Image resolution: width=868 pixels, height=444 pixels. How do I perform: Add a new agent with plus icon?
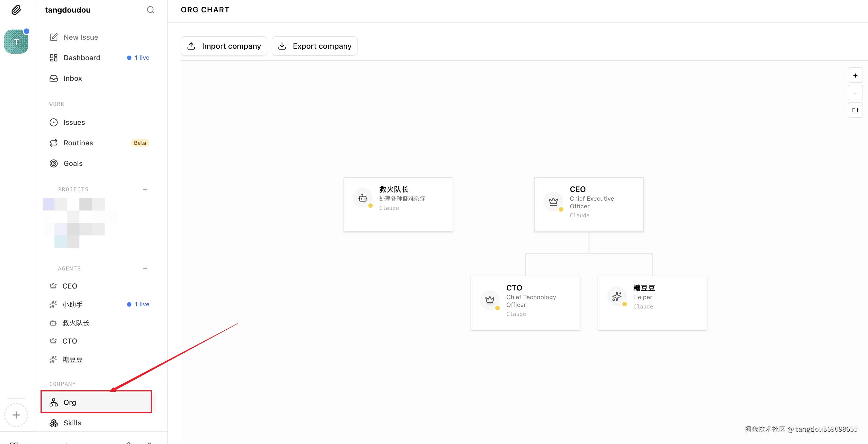point(145,269)
